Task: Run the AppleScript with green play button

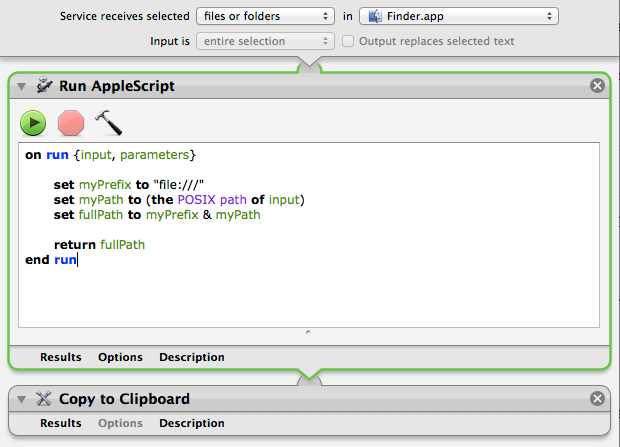Action: [x=33, y=123]
